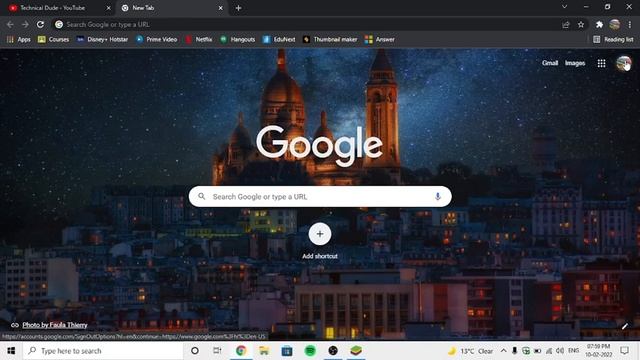Open the notification center icon
The image size is (640, 360).
(624, 351)
